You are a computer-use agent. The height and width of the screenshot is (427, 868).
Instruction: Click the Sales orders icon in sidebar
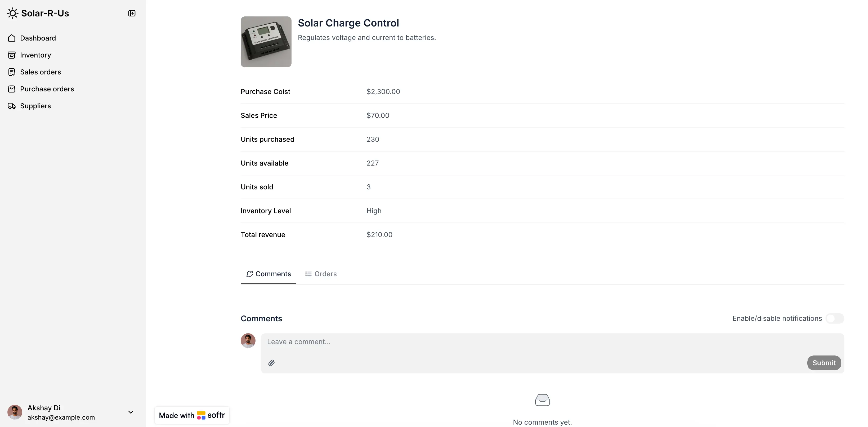pos(12,72)
